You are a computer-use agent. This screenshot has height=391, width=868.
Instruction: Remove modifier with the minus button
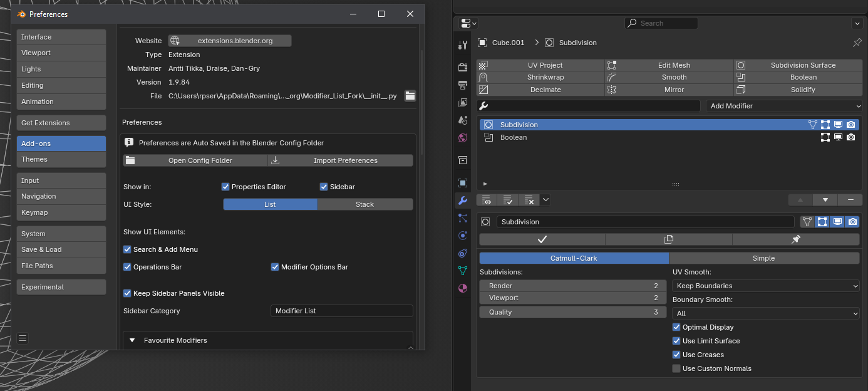click(850, 200)
